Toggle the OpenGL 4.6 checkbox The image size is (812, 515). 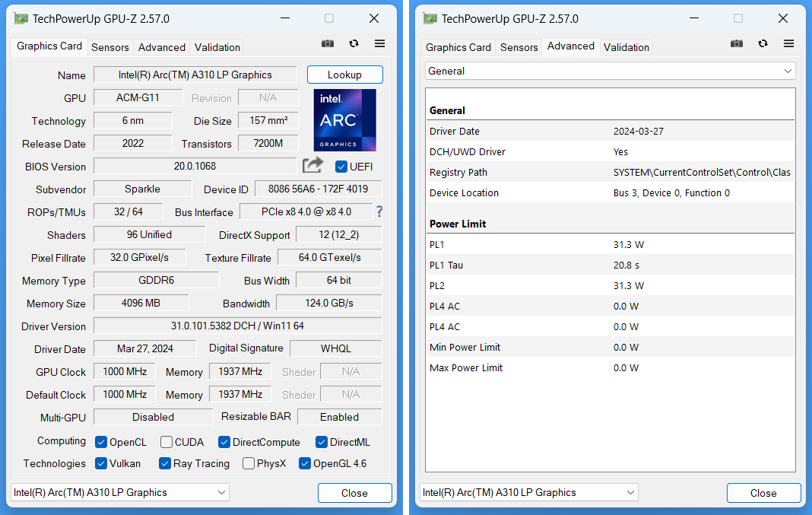[x=305, y=463]
